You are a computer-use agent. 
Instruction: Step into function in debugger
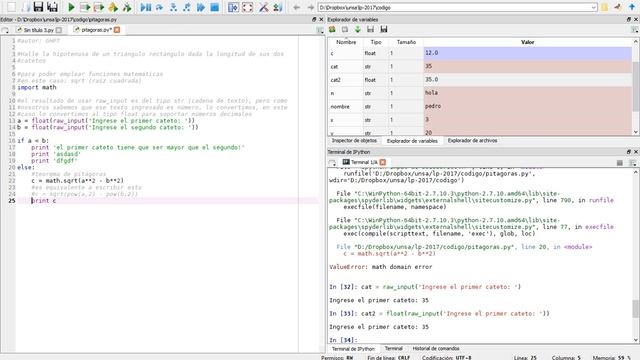pyautogui.click(x=173, y=7)
